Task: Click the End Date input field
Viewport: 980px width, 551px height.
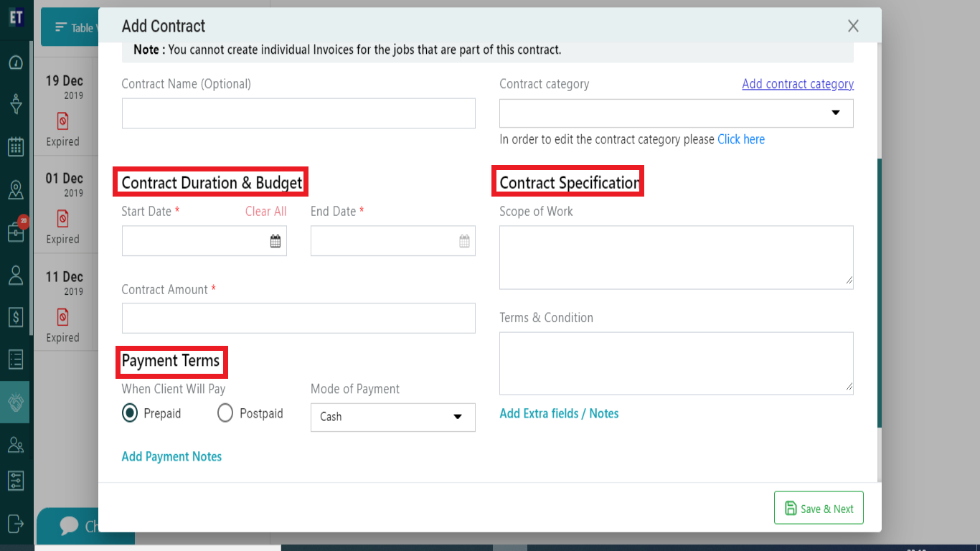Action: coord(393,241)
